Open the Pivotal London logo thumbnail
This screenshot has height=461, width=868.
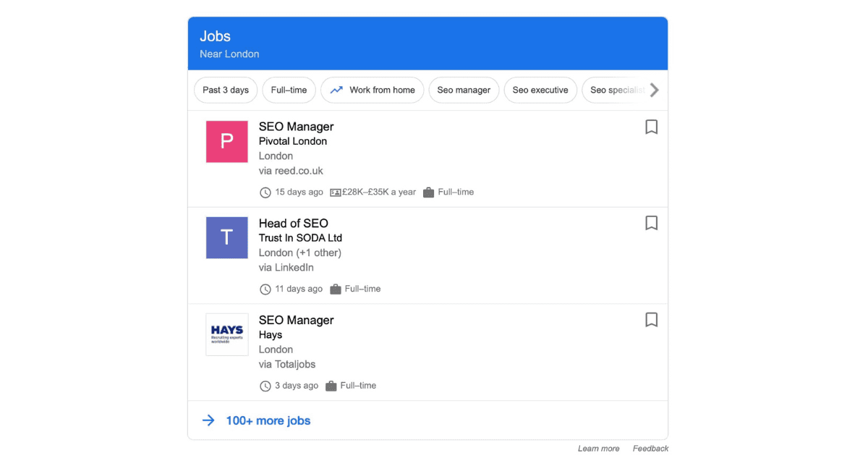click(x=227, y=141)
